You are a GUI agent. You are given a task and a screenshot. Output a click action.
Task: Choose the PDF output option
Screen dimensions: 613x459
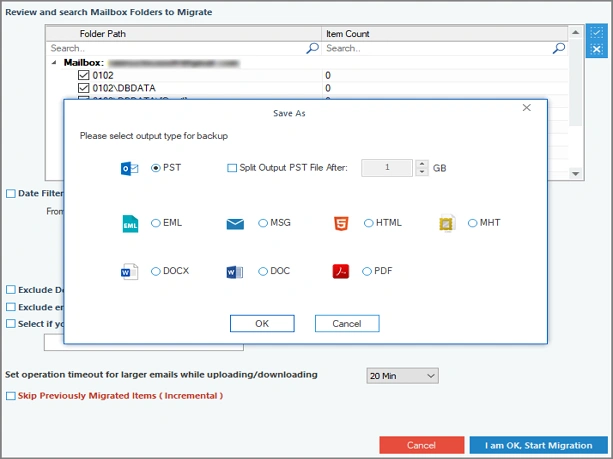[x=367, y=271]
